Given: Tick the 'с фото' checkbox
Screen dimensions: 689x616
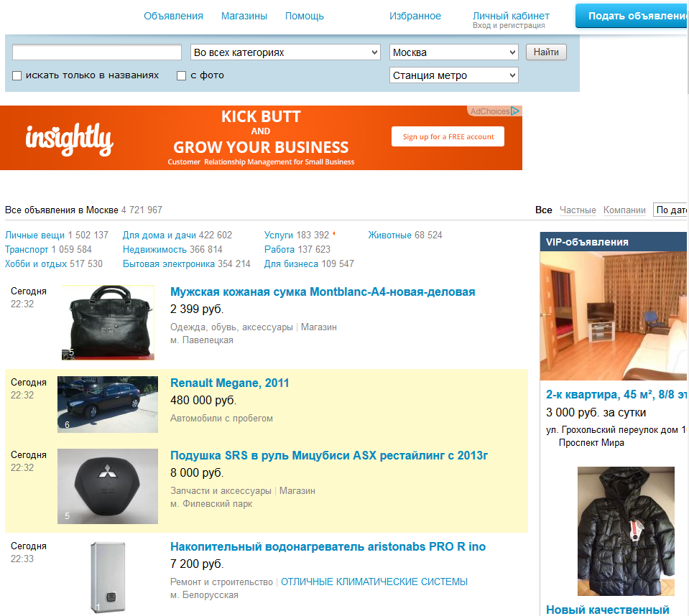Looking at the screenshot, I should coord(181,75).
